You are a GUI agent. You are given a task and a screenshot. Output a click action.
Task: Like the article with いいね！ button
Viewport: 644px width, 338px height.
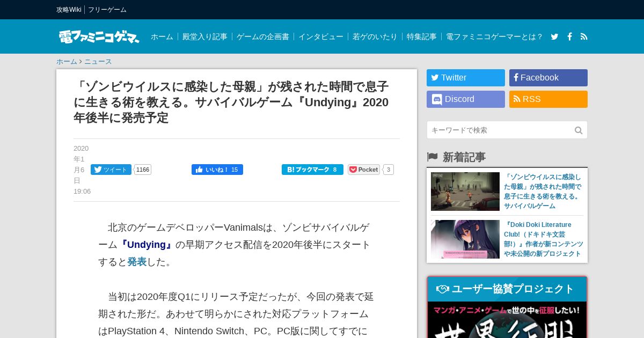click(x=217, y=170)
